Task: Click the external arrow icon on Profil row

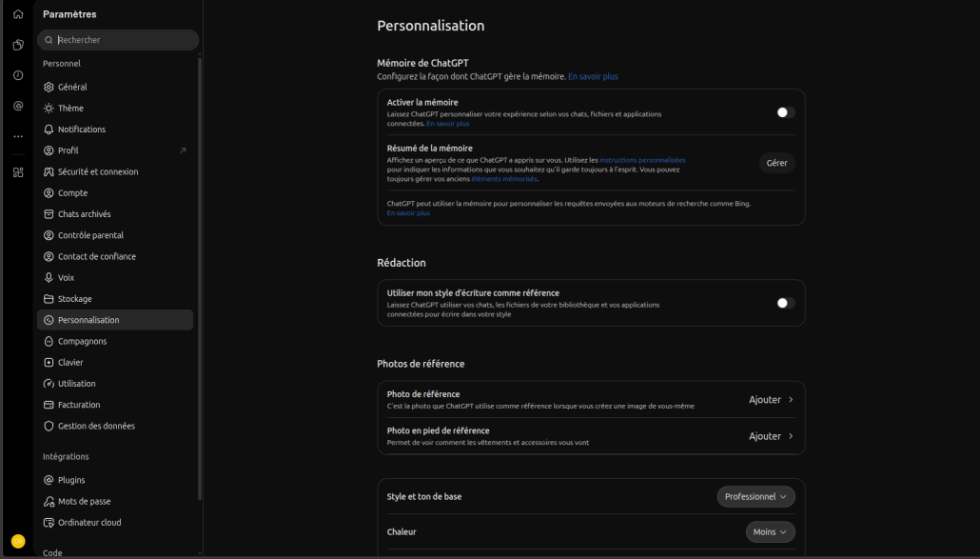Action: pyautogui.click(x=183, y=150)
